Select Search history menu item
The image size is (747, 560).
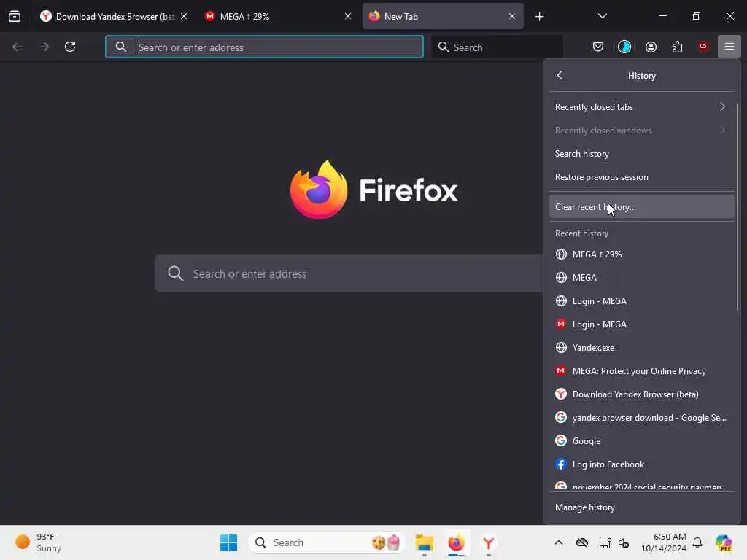(641, 153)
